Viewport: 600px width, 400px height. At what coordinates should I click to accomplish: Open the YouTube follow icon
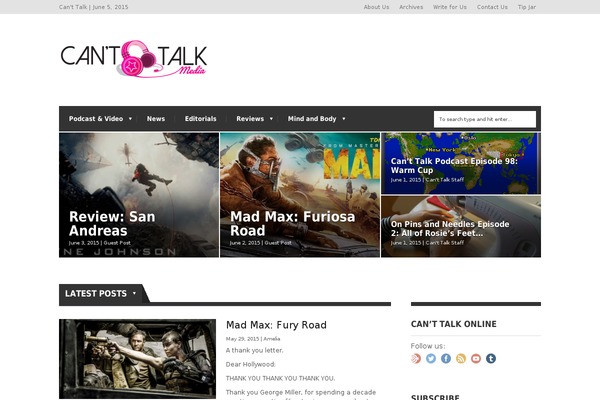pos(476,358)
